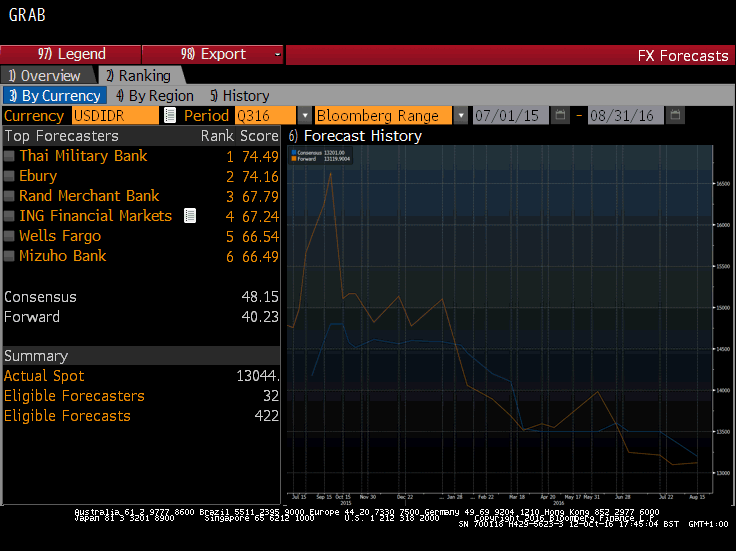Open the start date calendar picker
The width and height of the screenshot is (736, 551).
[560, 115]
